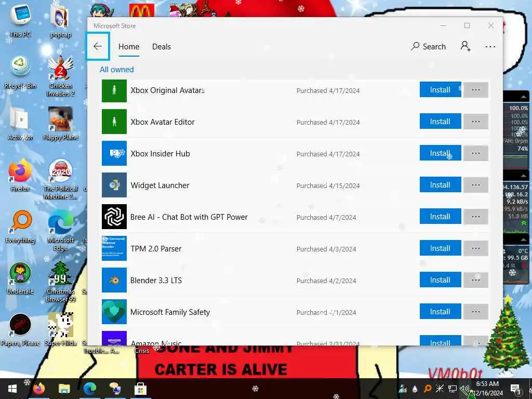Click the volume icon in system tray
532x399 pixels.
(464, 389)
